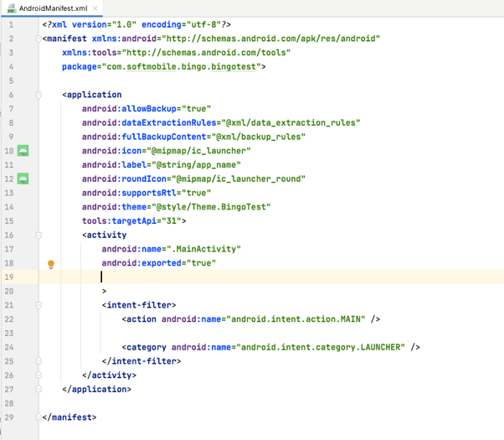Click launcher icon gutter preview on line 10

23,151
